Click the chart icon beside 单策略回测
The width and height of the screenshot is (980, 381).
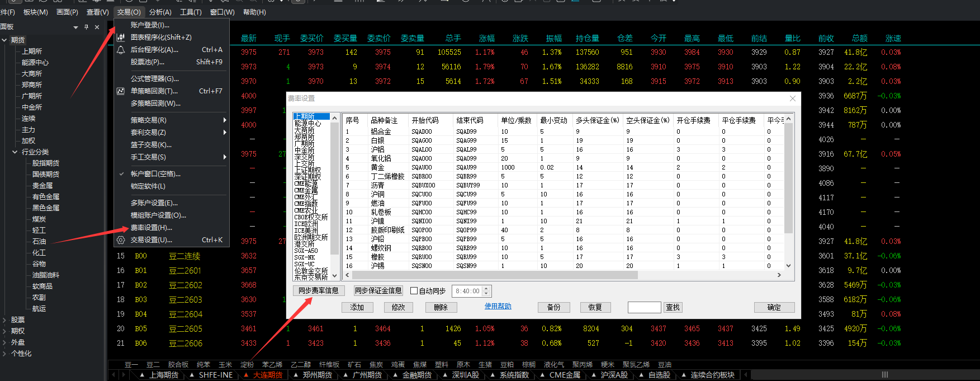click(x=120, y=91)
